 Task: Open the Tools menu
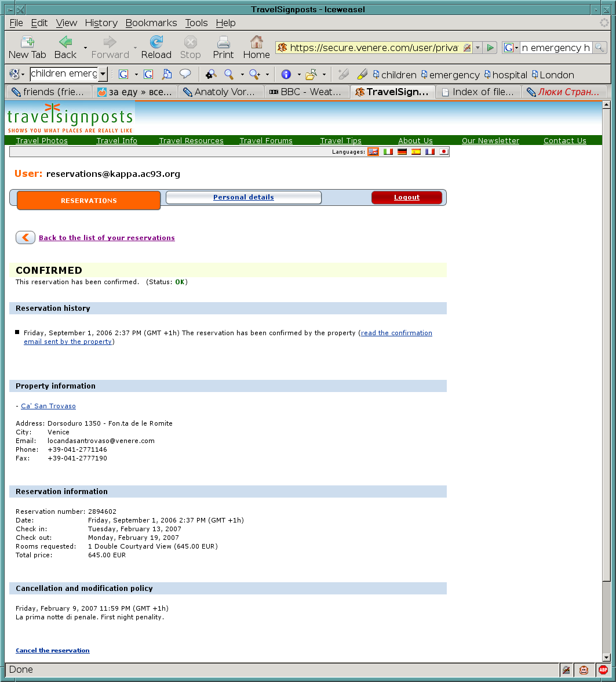[x=196, y=23]
